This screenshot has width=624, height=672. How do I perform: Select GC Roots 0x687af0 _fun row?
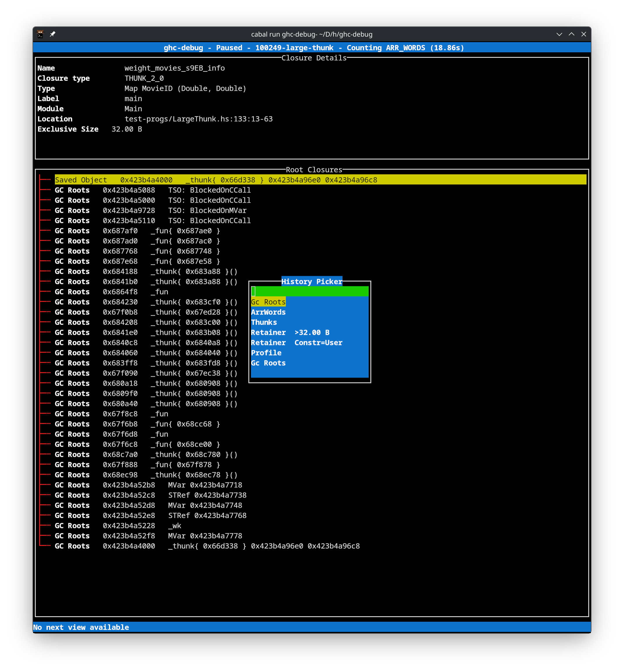pyautogui.click(x=137, y=231)
